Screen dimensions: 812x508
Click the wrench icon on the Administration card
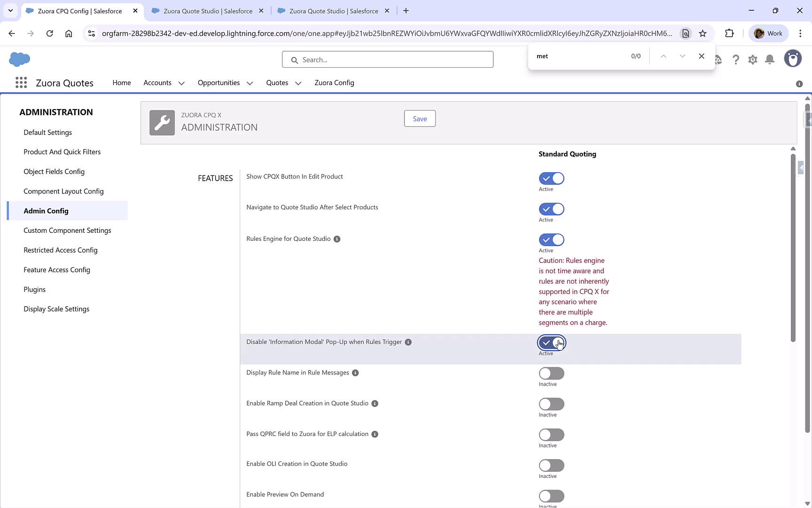click(x=162, y=122)
